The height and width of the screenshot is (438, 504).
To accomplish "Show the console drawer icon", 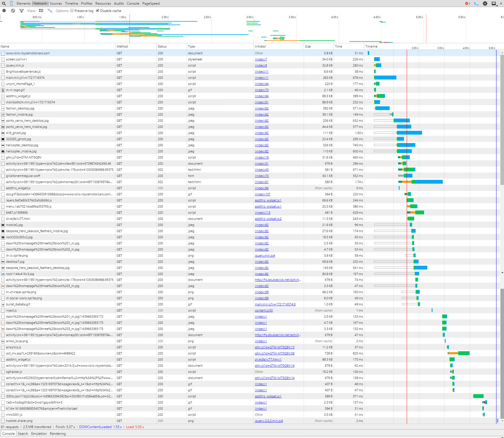I will pos(476,4).
